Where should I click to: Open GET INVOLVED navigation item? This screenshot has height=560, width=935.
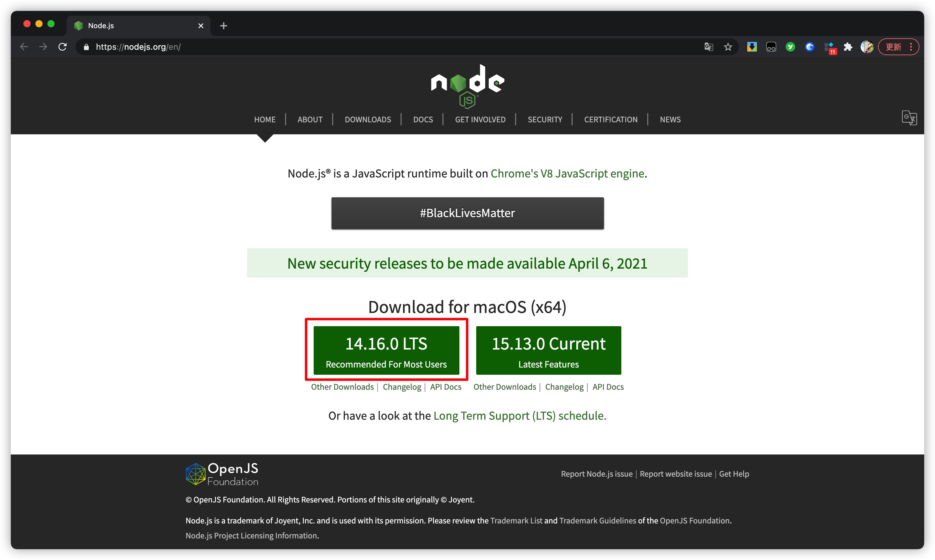[480, 120]
